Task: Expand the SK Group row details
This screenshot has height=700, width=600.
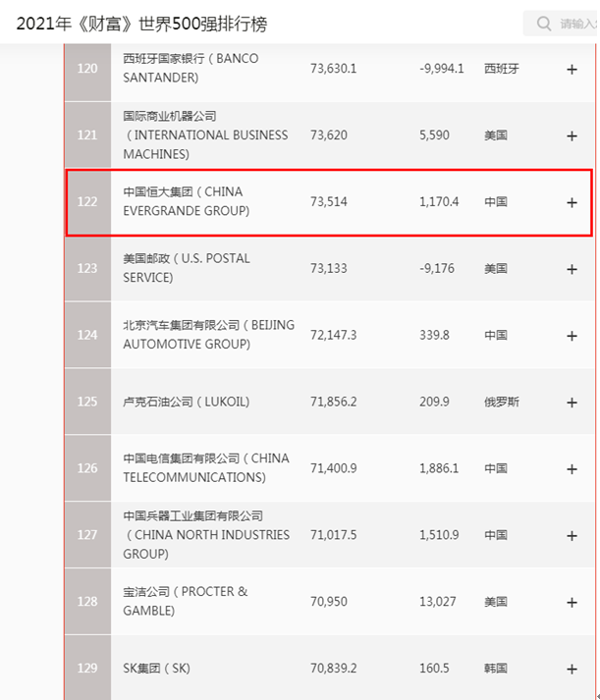Action: [572, 669]
